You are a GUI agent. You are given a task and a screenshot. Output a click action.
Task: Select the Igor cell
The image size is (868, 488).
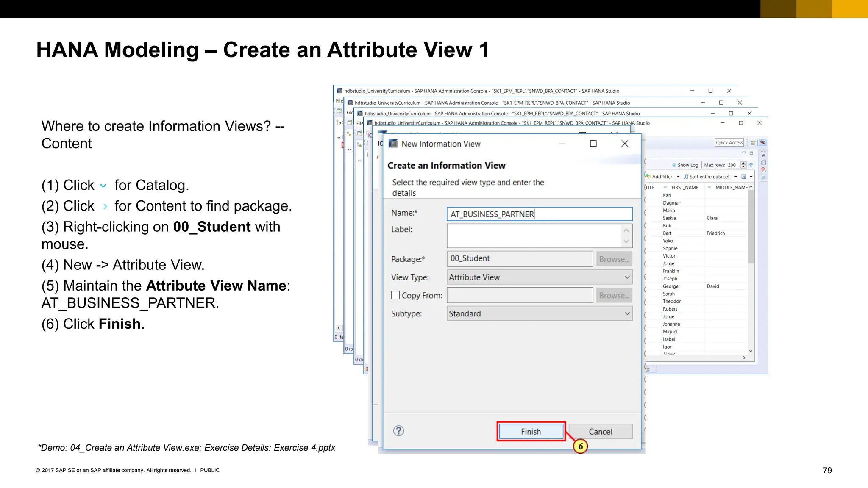(x=683, y=347)
